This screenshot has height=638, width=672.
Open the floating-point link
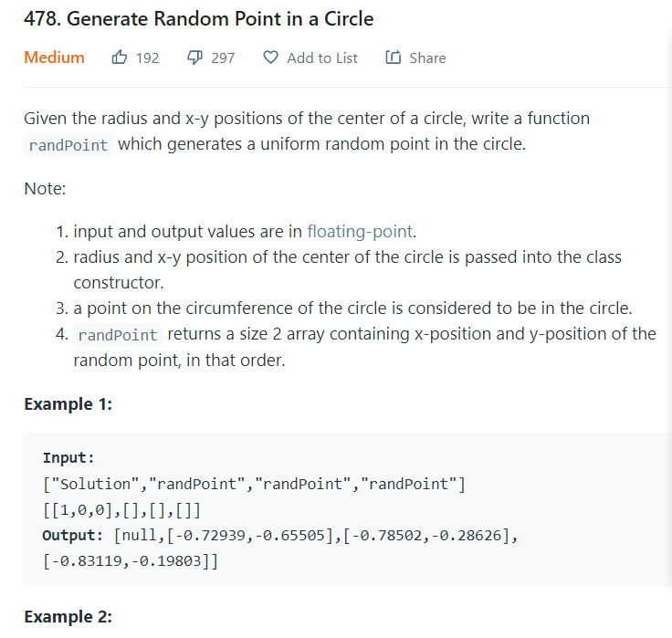pos(360,231)
